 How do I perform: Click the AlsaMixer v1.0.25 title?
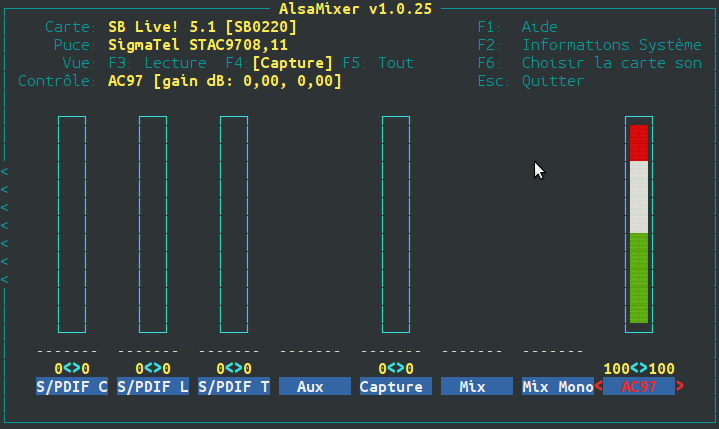click(x=355, y=9)
